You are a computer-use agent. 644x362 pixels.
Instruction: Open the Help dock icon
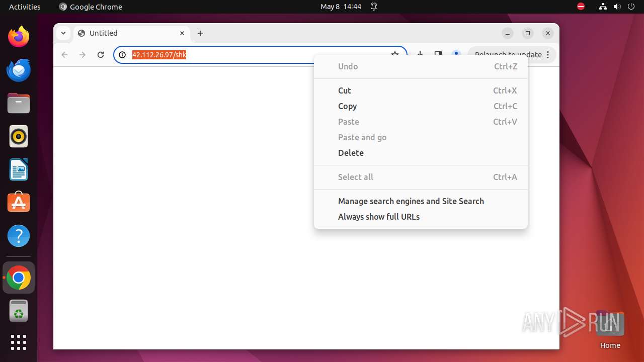19,236
